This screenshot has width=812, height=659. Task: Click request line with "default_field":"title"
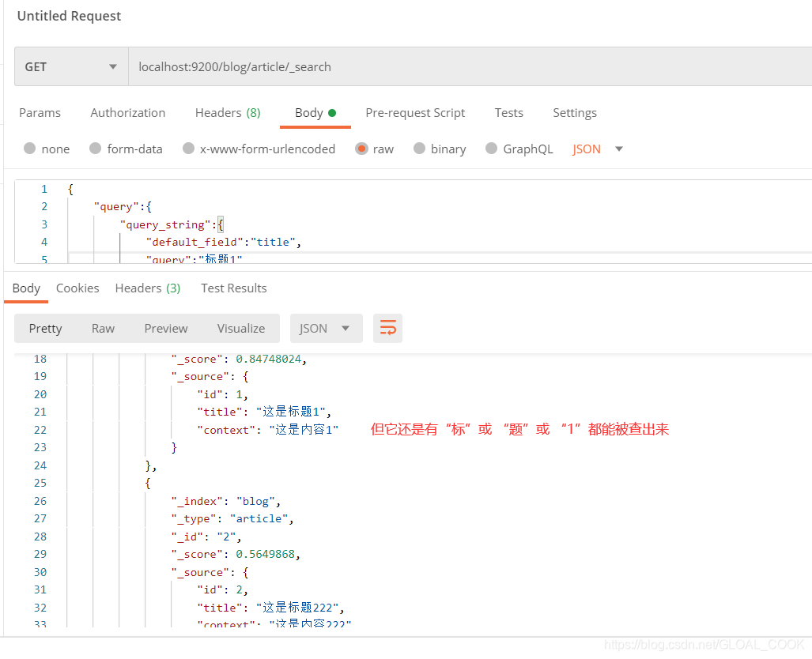tap(223, 243)
